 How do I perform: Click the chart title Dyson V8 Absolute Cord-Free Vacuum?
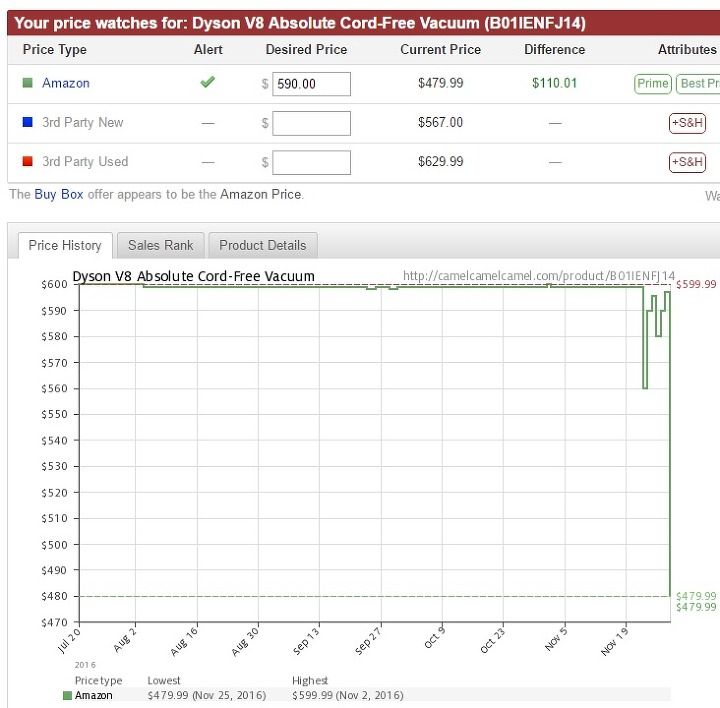coord(193,276)
